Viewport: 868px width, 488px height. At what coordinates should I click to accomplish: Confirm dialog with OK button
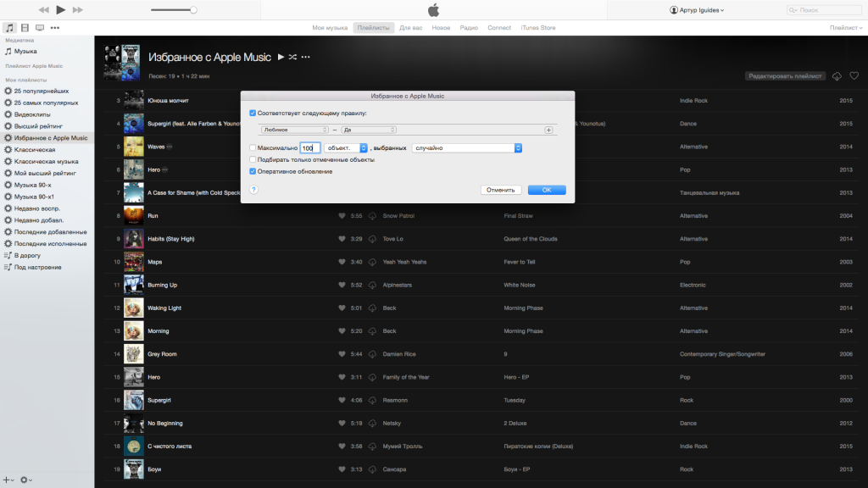[x=547, y=190]
